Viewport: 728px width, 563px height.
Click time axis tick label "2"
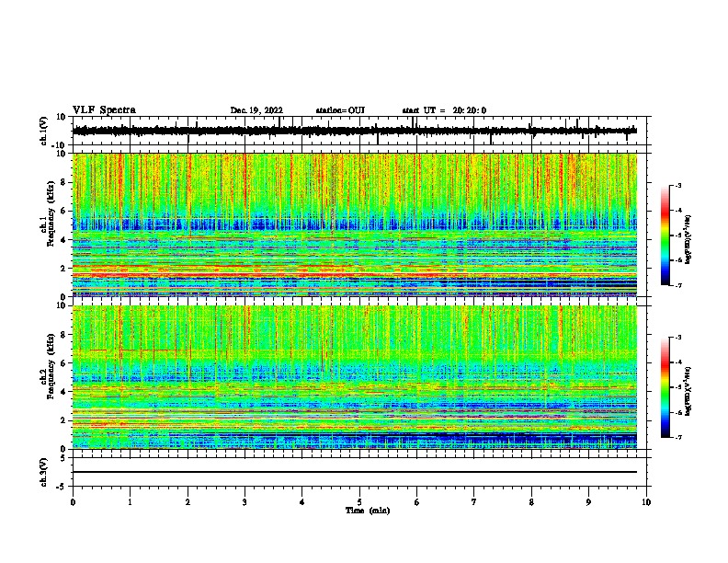(188, 502)
